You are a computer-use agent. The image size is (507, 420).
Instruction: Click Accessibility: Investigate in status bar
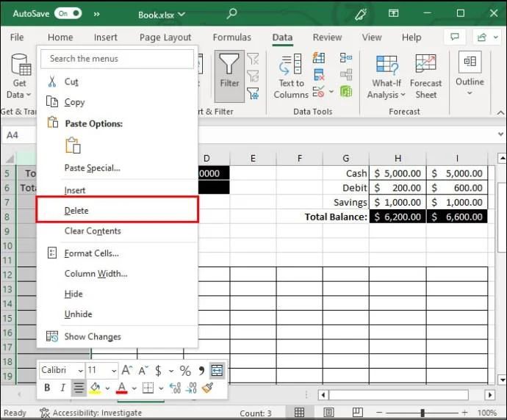click(90, 413)
